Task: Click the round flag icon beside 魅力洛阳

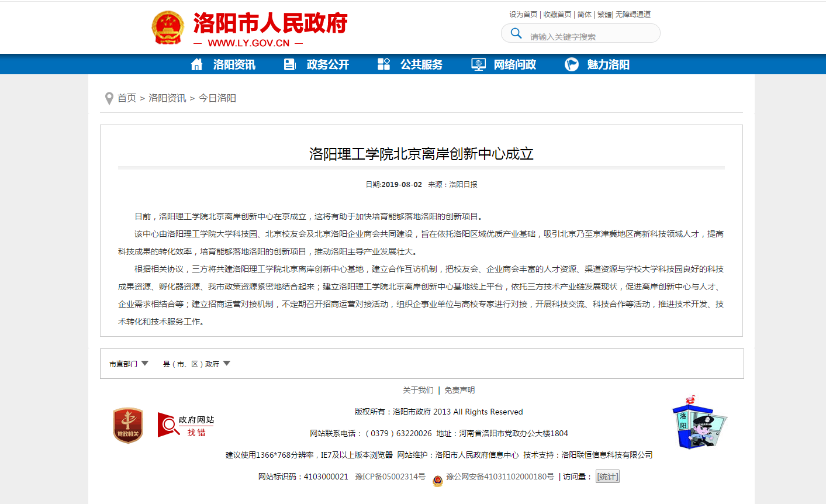Action: click(x=571, y=64)
